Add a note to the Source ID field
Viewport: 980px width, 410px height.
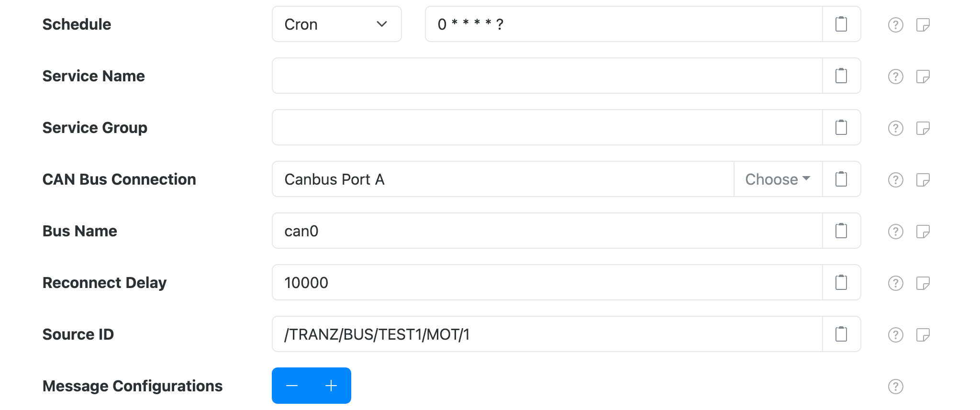924,334
